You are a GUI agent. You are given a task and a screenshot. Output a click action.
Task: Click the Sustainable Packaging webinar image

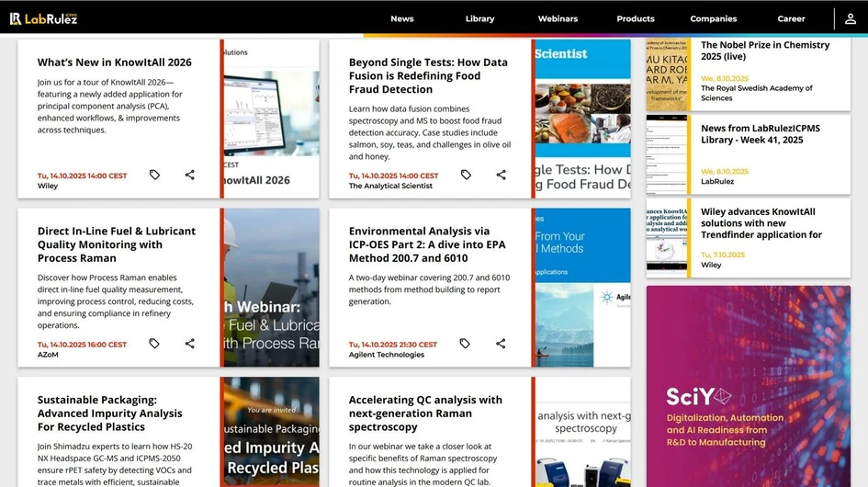[271, 432]
